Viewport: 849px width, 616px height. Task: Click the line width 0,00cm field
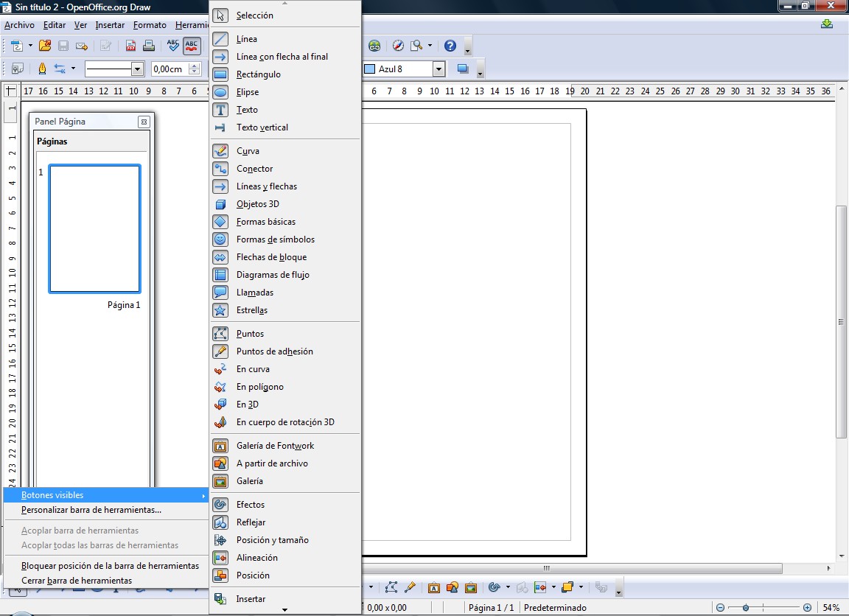[170, 69]
